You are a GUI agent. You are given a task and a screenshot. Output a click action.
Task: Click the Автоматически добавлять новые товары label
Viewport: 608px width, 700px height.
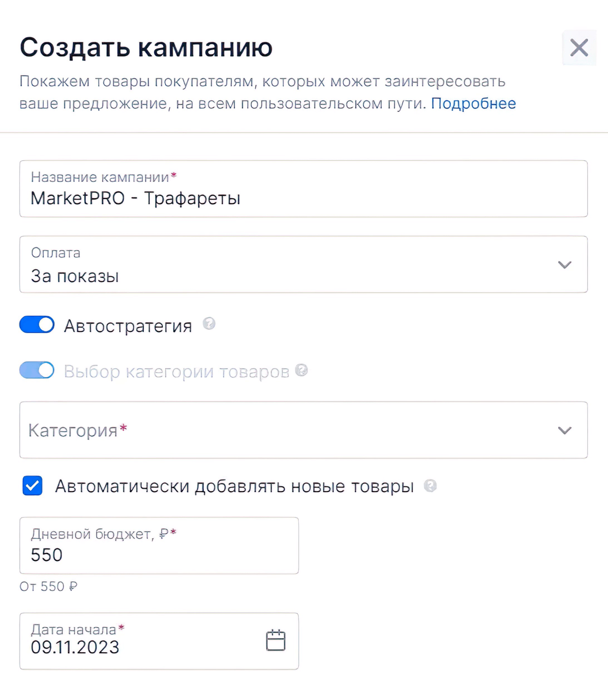pos(234,486)
